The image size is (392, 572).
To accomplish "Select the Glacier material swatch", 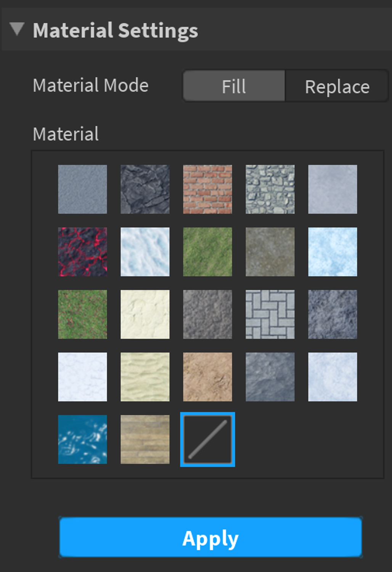I will pyautogui.click(x=145, y=252).
